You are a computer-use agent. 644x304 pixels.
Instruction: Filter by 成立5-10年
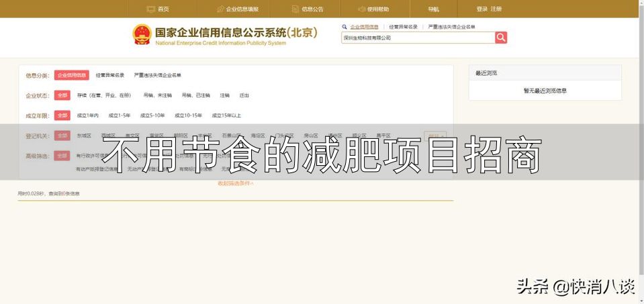click(x=152, y=115)
